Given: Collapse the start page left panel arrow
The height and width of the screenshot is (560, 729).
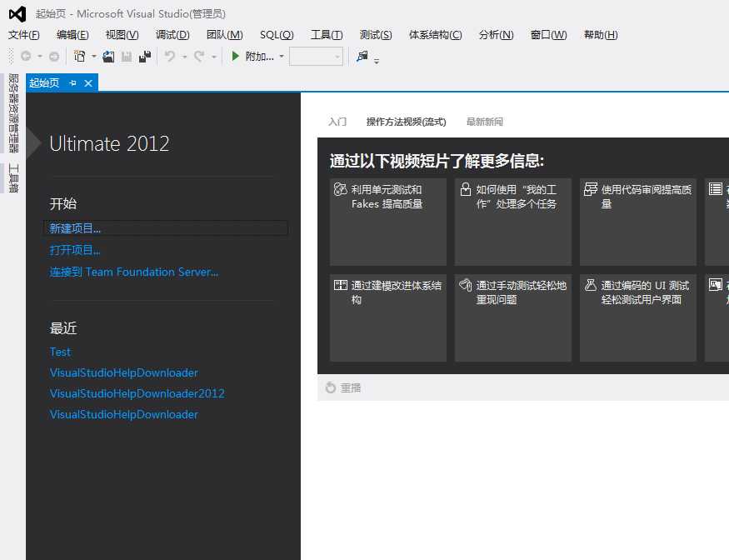Looking at the screenshot, I should pyautogui.click(x=33, y=142).
